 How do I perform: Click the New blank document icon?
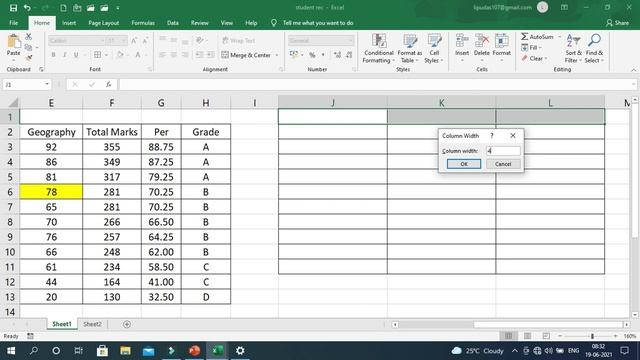(63, 8)
